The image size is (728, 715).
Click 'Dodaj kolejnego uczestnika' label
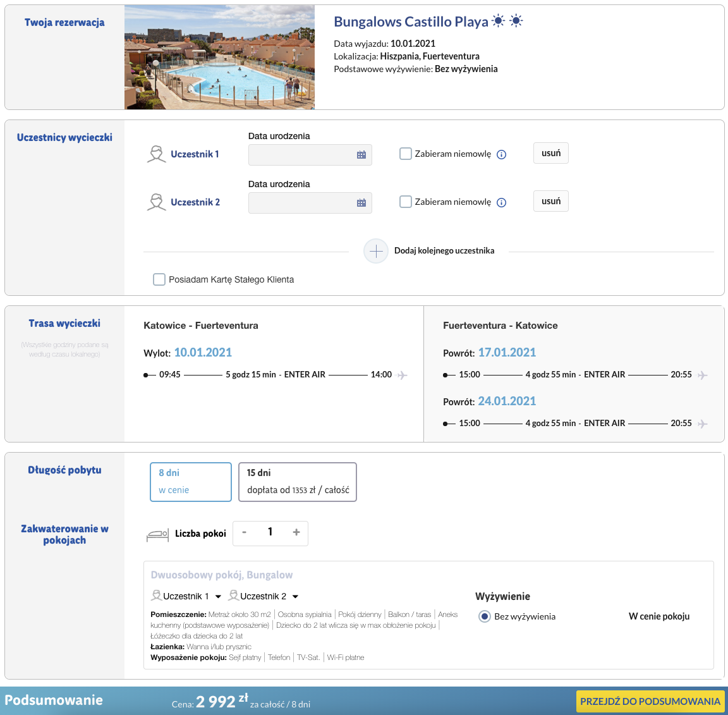444,251
